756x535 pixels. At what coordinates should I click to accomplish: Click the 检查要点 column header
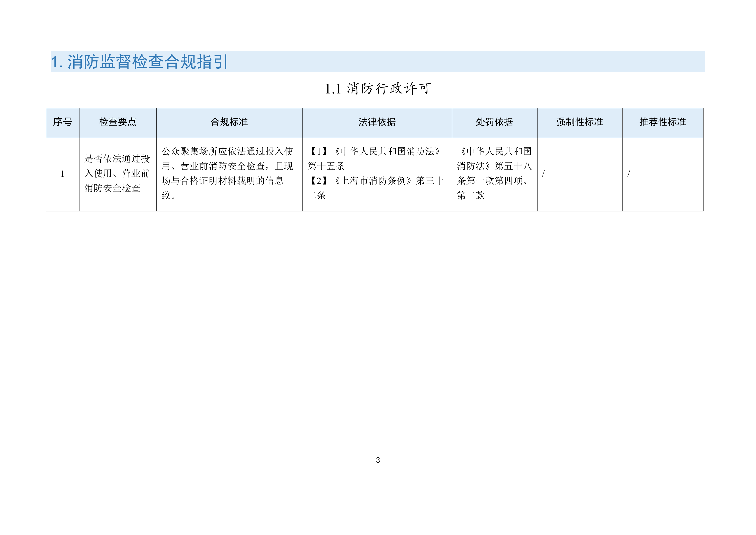[117, 122]
